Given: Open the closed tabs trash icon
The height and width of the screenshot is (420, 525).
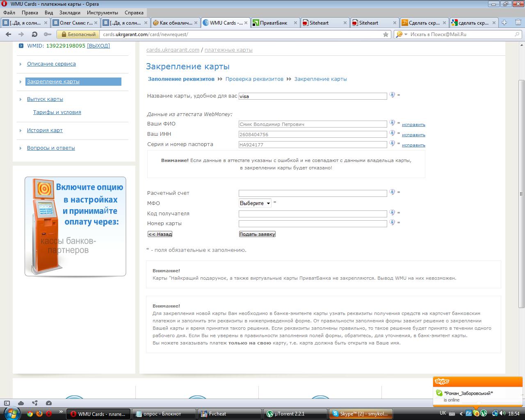Looking at the screenshot, I should click(518, 23).
